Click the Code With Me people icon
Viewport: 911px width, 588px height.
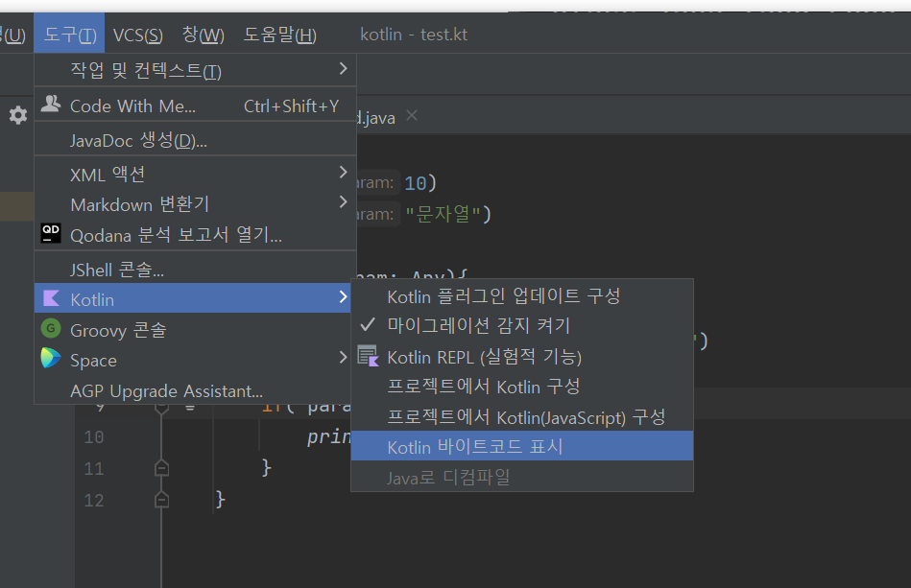[51, 104]
